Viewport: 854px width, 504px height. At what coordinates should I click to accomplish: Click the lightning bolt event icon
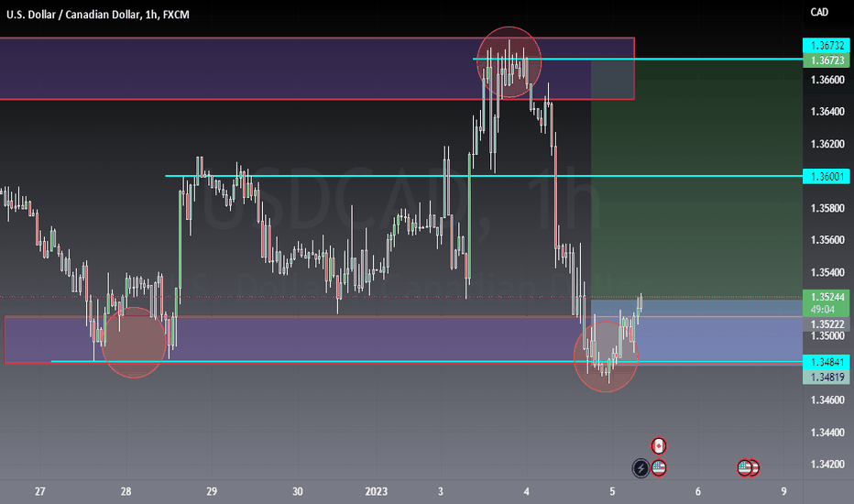coord(640,468)
